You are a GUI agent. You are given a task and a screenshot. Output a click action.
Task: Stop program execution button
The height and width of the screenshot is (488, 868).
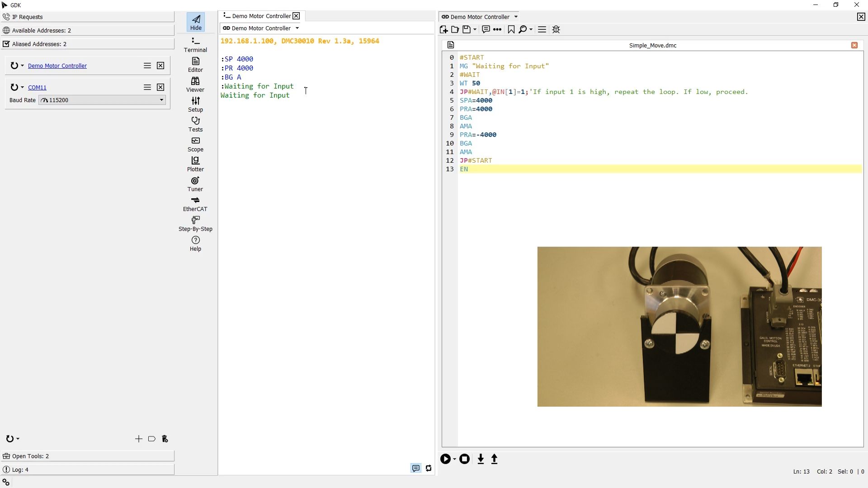coord(464,459)
